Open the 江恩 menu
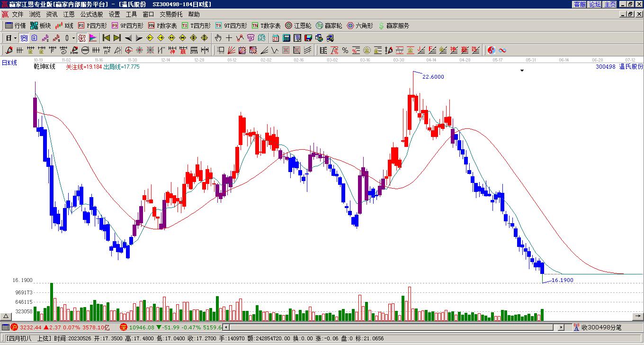Screen dimensions: 644x345 (69, 15)
